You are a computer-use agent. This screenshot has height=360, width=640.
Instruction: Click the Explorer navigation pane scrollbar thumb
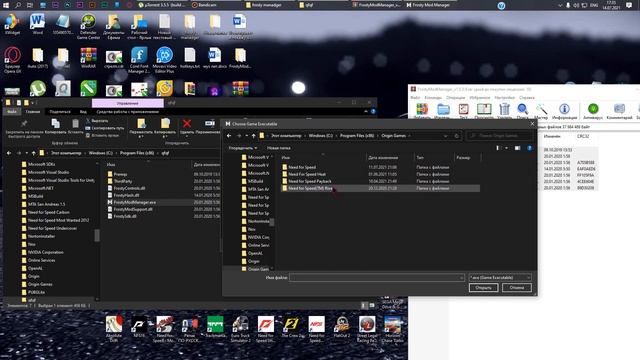[97, 235]
